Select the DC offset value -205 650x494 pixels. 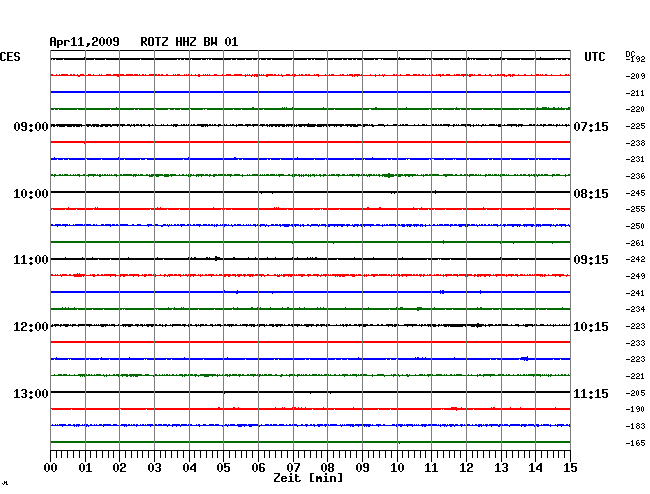[x=635, y=393]
